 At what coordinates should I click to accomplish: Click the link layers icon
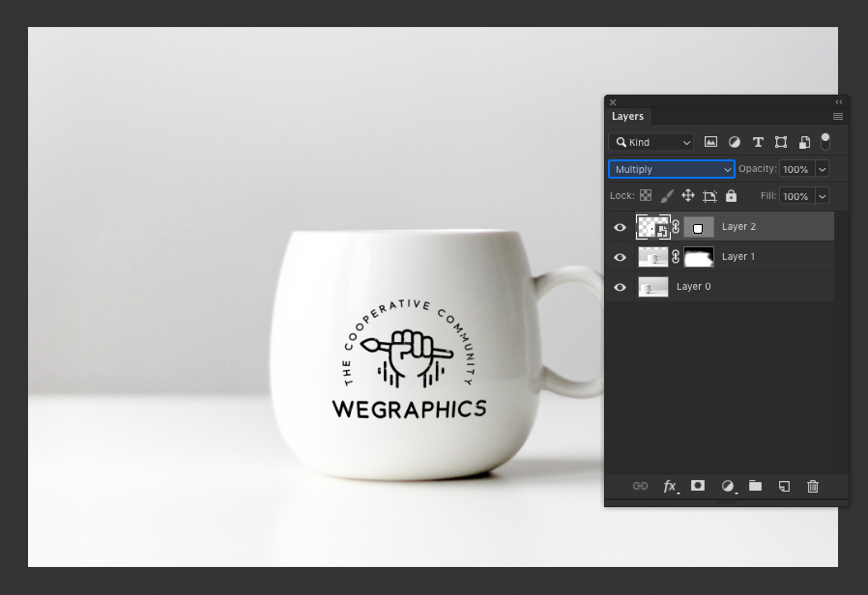pyautogui.click(x=640, y=486)
